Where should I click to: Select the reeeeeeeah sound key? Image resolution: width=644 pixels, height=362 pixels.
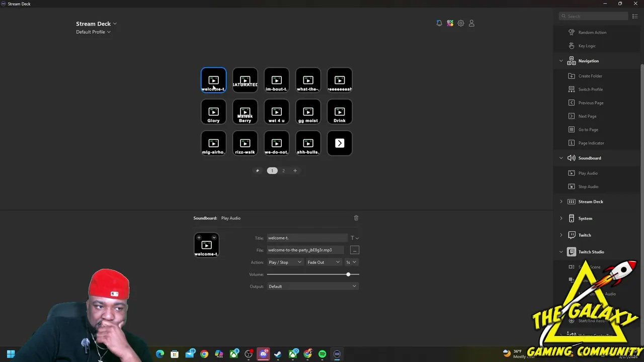click(x=340, y=80)
